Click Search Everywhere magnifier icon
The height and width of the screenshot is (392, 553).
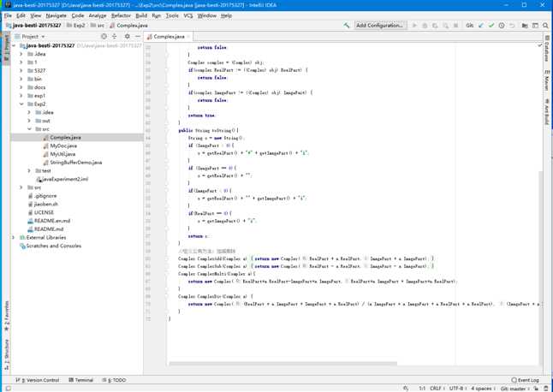545,26
